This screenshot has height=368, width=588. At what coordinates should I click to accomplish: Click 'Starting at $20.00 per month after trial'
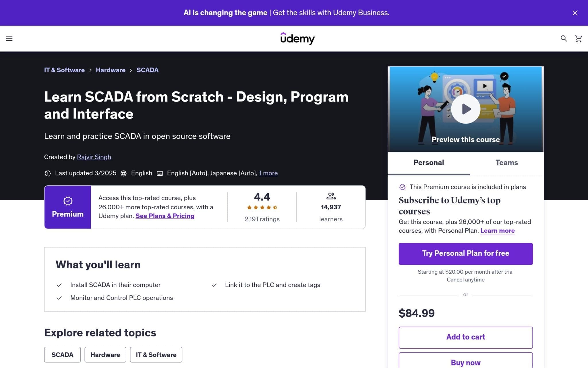click(x=466, y=272)
